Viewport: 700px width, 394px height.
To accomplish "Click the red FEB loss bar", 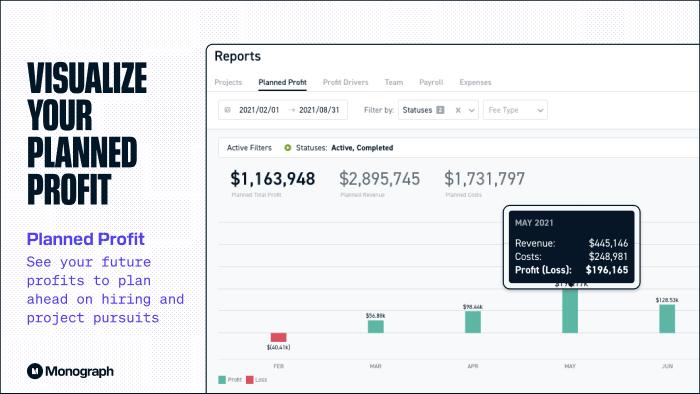I will pos(279,337).
